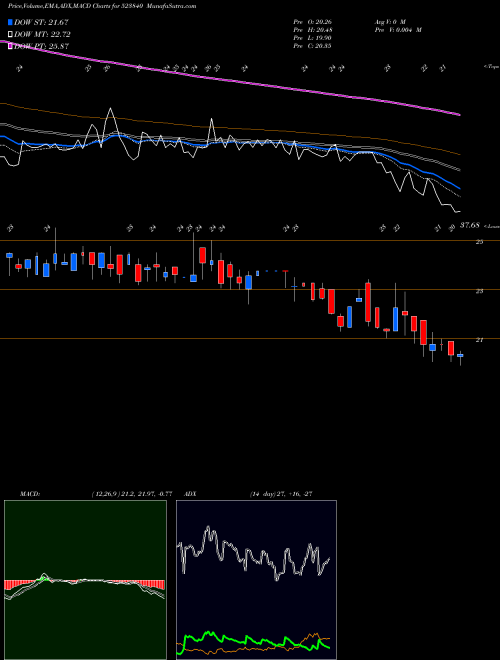Click the 'Pre O: 20.26' open value

(x=312, y=22)
